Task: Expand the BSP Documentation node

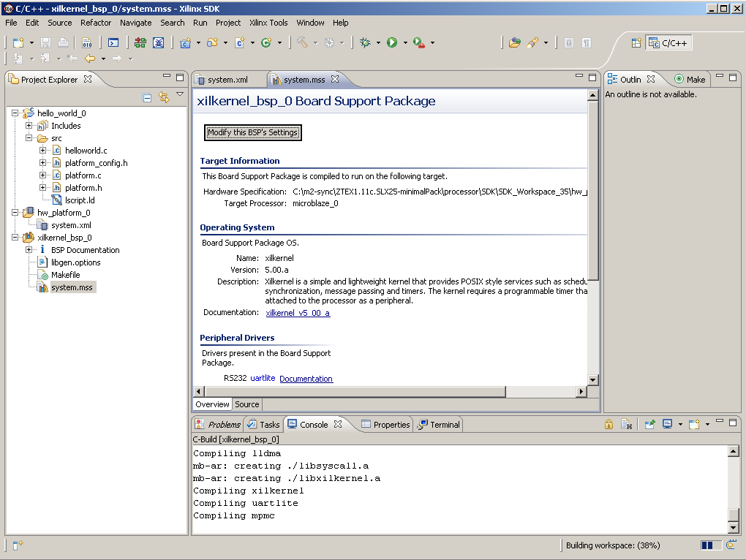Action: point(29,250)
